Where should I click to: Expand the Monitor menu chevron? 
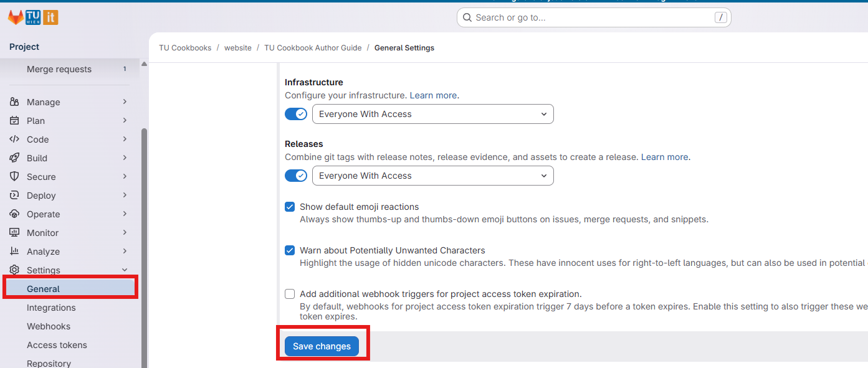click(125, 232)
